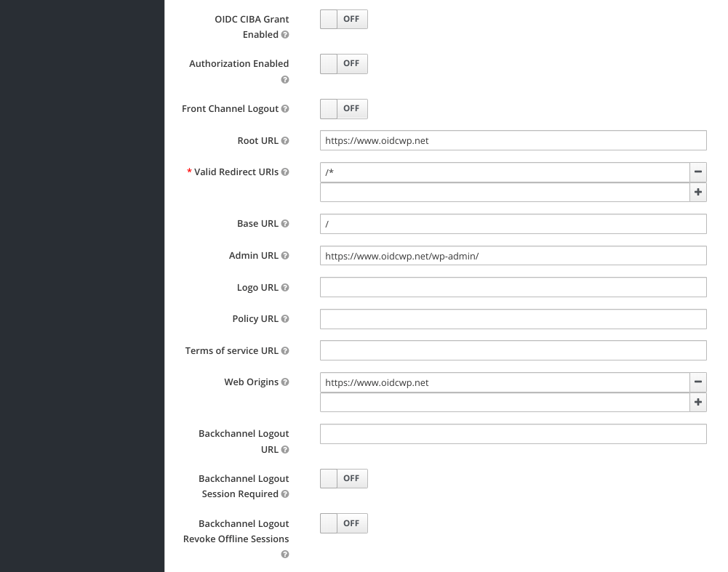Enable Front Channel Logout
This screenshot has height=572, width=728.
(343, 108)
